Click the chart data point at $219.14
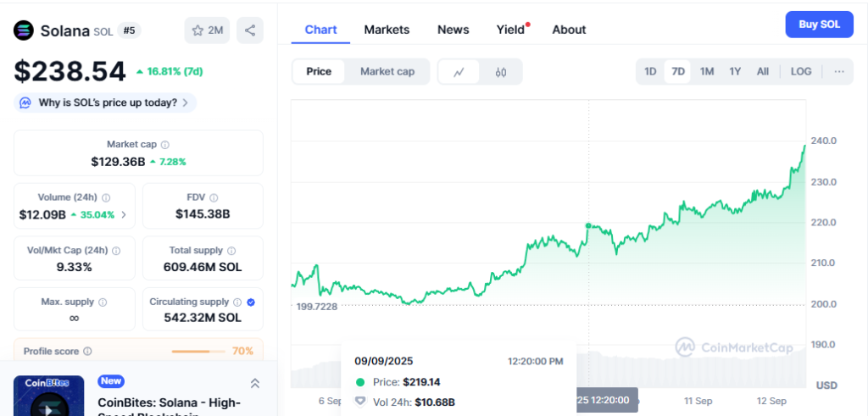868x416 pixels. 588,225
